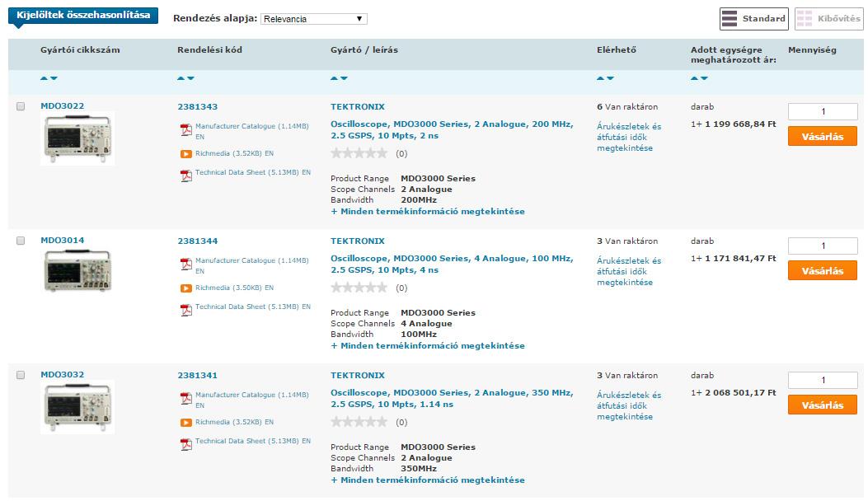Open Richmedia play icon for MDO3032
This screenshot has width=868, height=501.
tap(186, 423)
